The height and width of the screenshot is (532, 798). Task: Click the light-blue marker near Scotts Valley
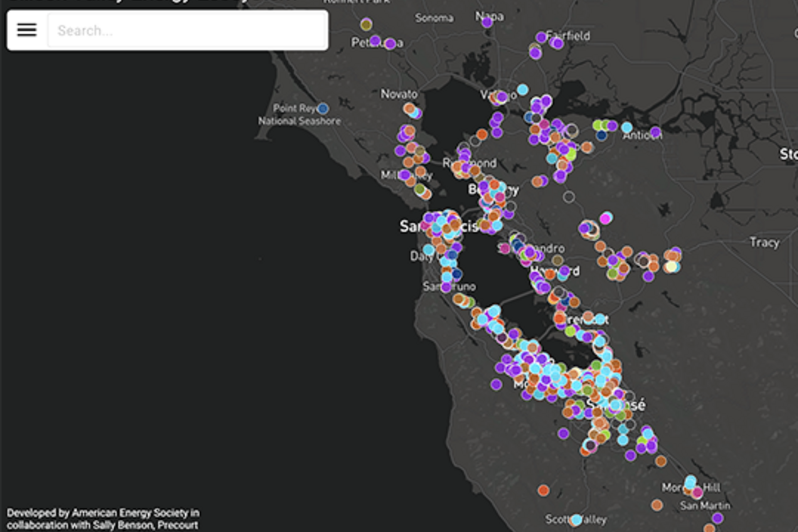576,519
